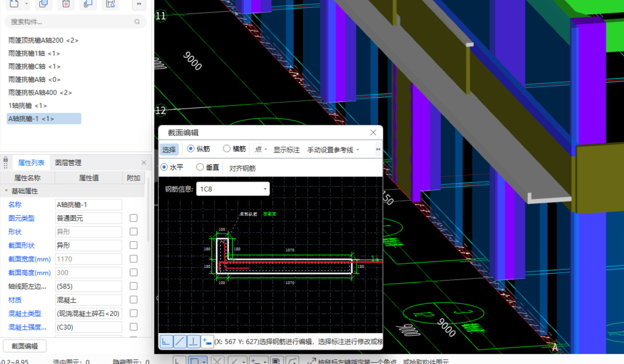Select 雨篷挑檐A轴 <0> in component list

pyautogui.click(x=34, y=79)
